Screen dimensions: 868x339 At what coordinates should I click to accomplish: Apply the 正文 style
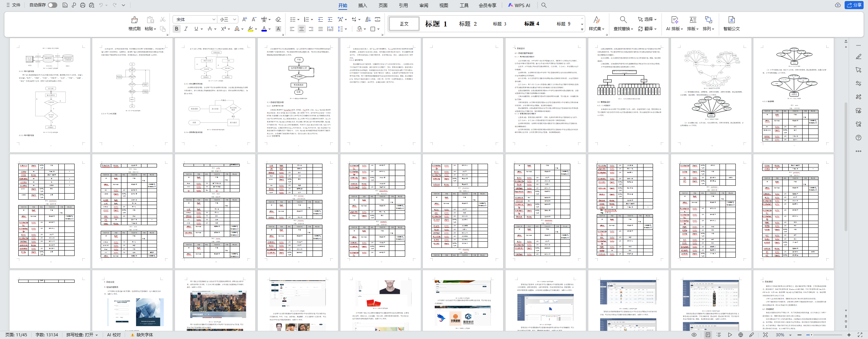point(404,24)
